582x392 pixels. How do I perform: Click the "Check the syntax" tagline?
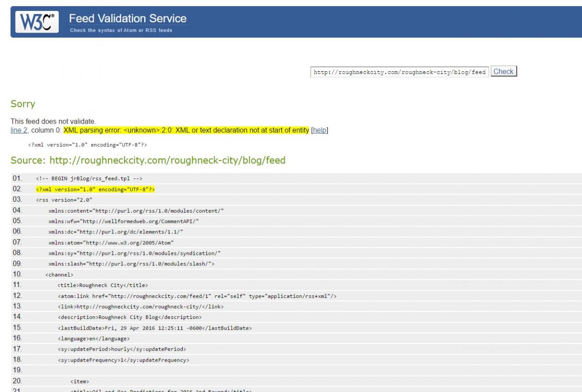(121, 30)
